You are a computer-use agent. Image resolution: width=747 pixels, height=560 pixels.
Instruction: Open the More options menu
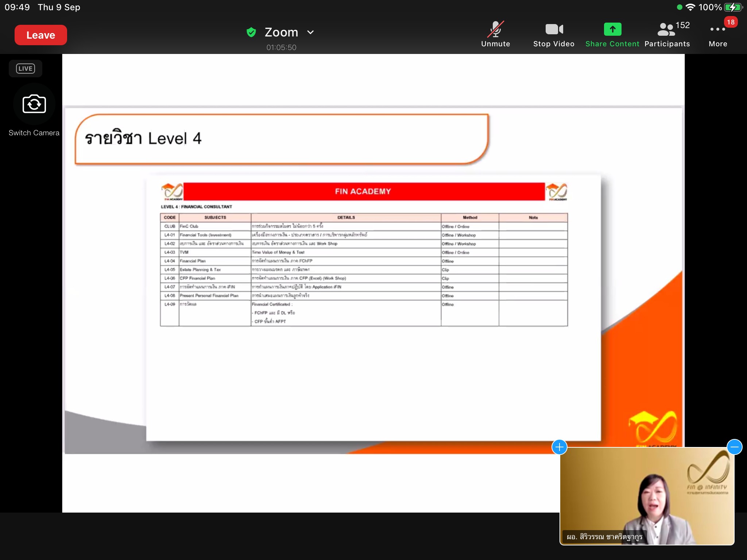click(717, 34)
